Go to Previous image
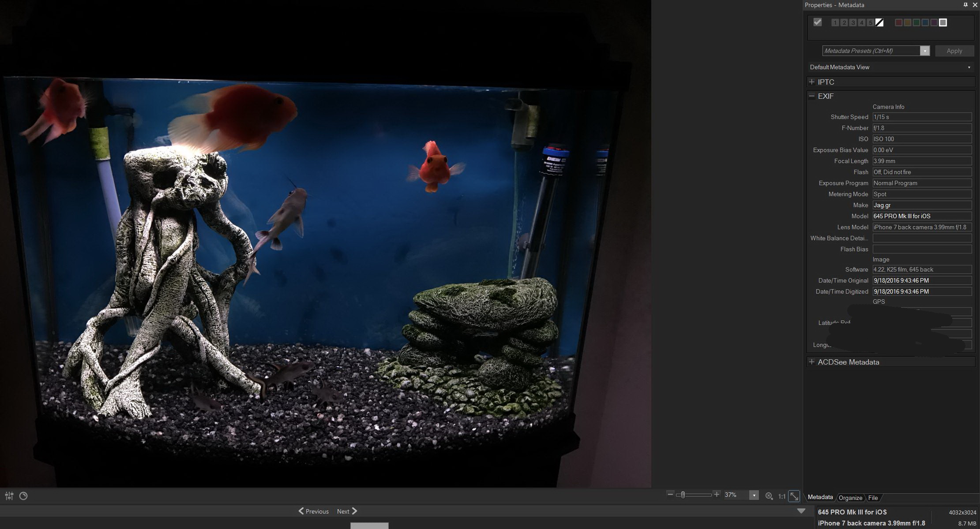This screenshot has width=980, height=529. [314, 511]
